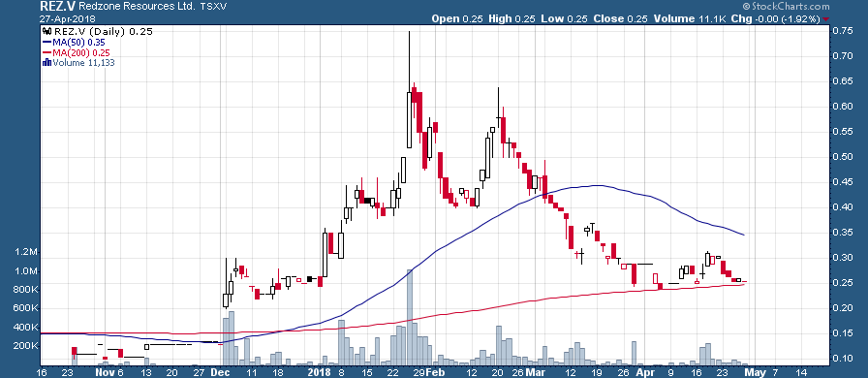868x378 pixels.
Task: Click the 0.75 price axis label
Action: coord(842,30)
